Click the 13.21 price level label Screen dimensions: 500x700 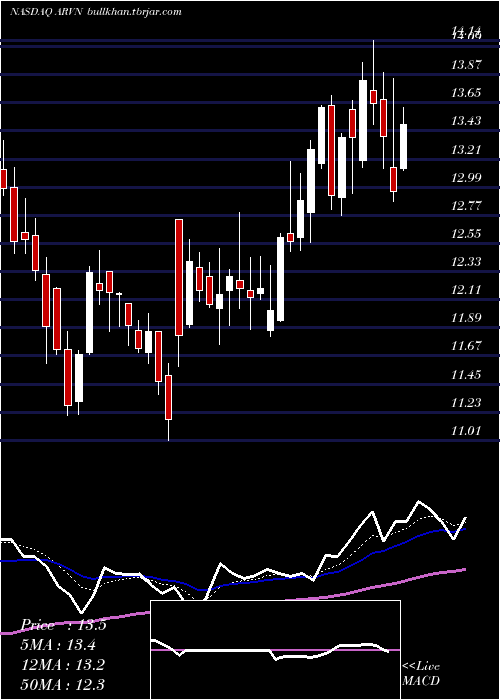(x=467, y=149)
